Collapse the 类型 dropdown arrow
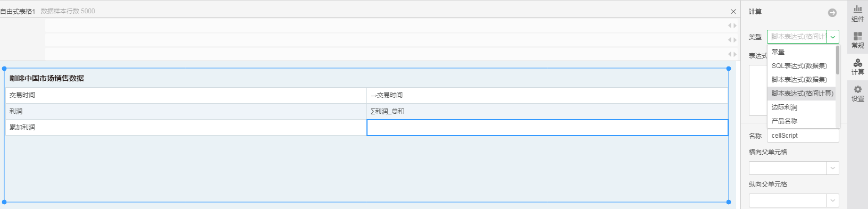This screenshot has height=209, width=868. click(x=833, y=37)
